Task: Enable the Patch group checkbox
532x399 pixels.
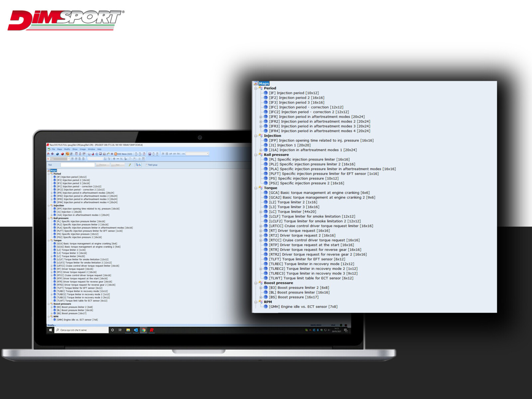Action: pyautogui.click(x=147, y=165)
